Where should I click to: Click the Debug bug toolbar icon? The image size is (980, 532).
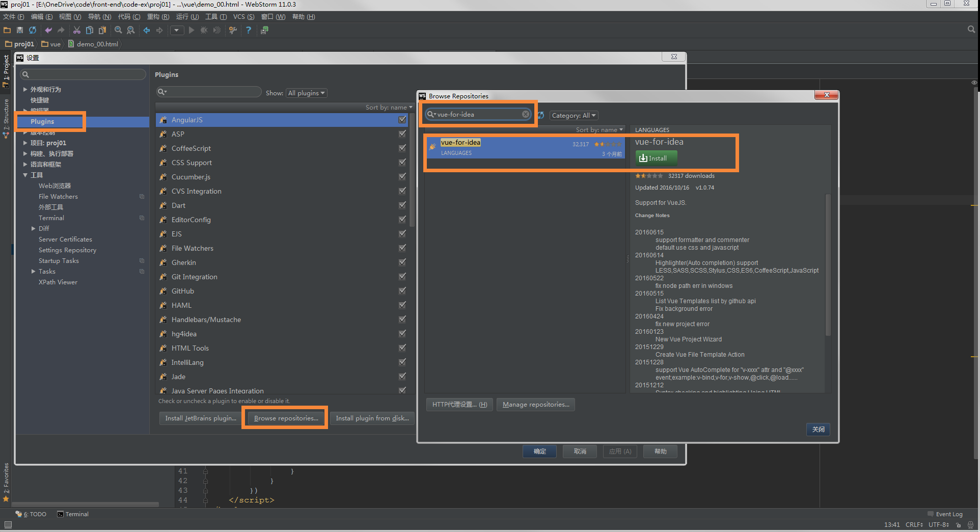(204, 30)
